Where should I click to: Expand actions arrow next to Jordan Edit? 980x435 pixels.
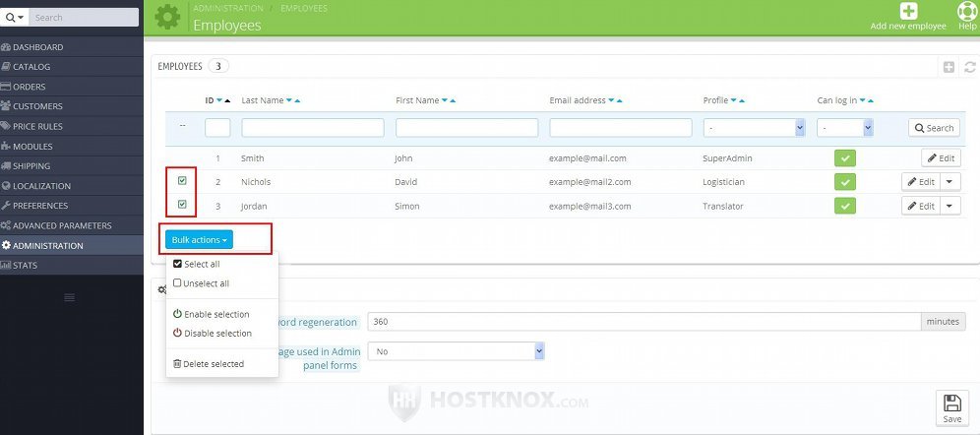(950, 206)
